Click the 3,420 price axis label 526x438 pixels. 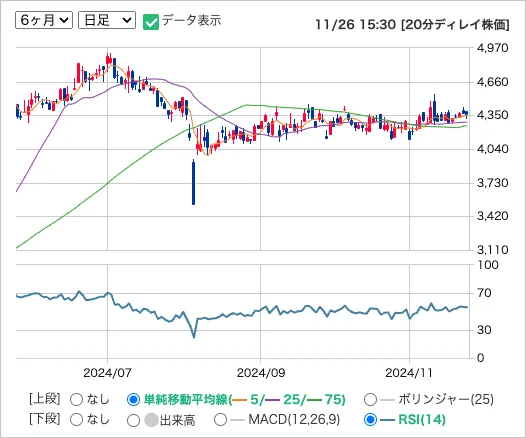pyautogui.click(x=492, y=216)
